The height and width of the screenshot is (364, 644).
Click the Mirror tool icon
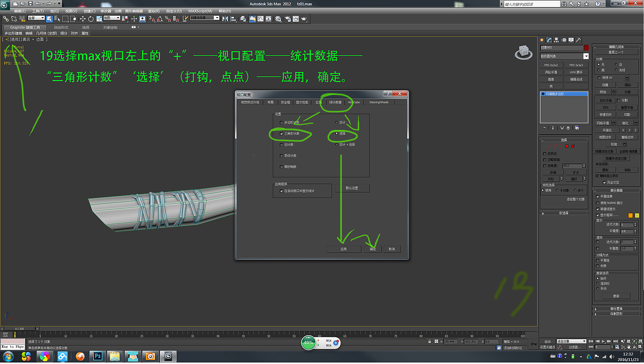tap(225, 19)
